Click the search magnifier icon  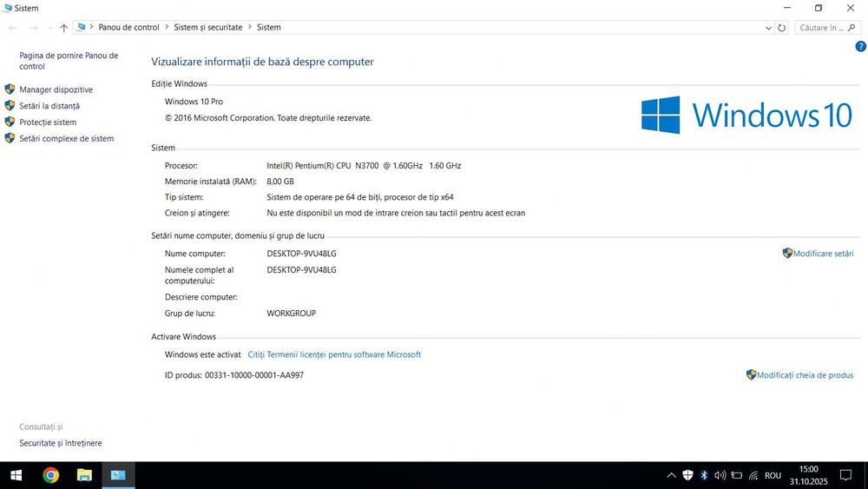click(852, 28)
